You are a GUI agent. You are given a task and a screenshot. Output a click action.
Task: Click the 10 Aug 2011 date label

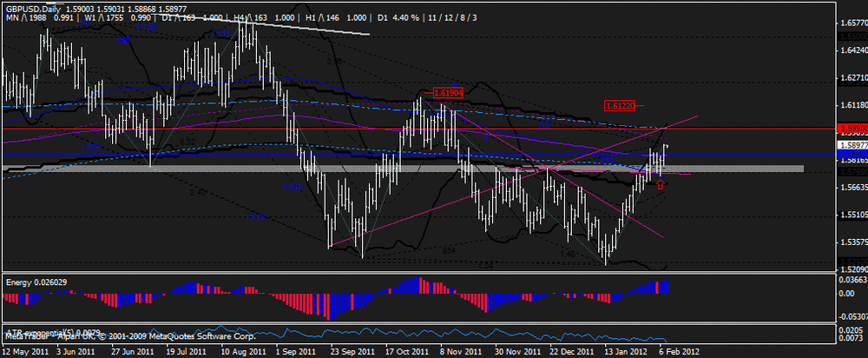242,352
